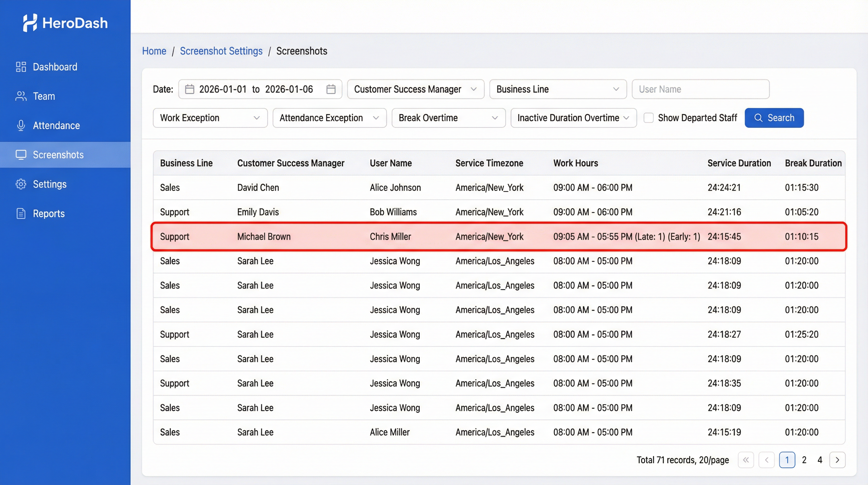
Task: Click the next page arrow in pagination
Action: pyautogui.click(x=837, y=460)
